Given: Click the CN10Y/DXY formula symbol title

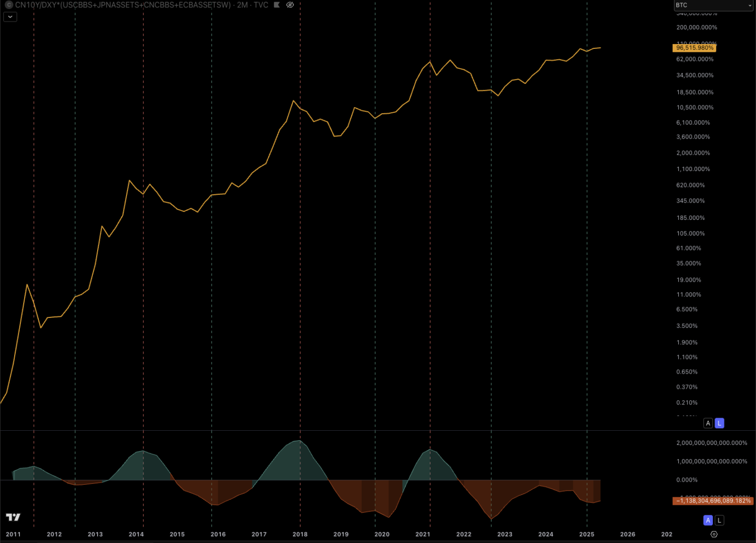Looking at the screenshot, I should (x=123, y=5).
